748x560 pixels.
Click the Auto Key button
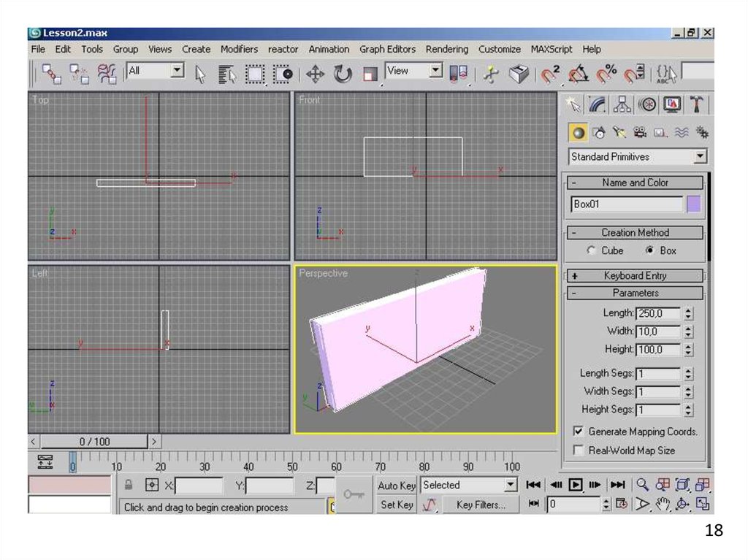point(397,486)
